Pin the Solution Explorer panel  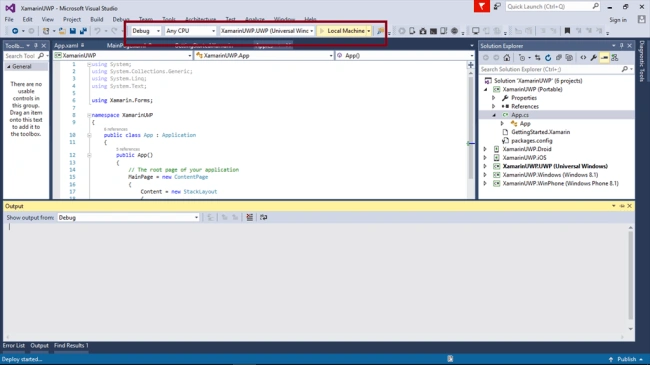tap(621, 46)
